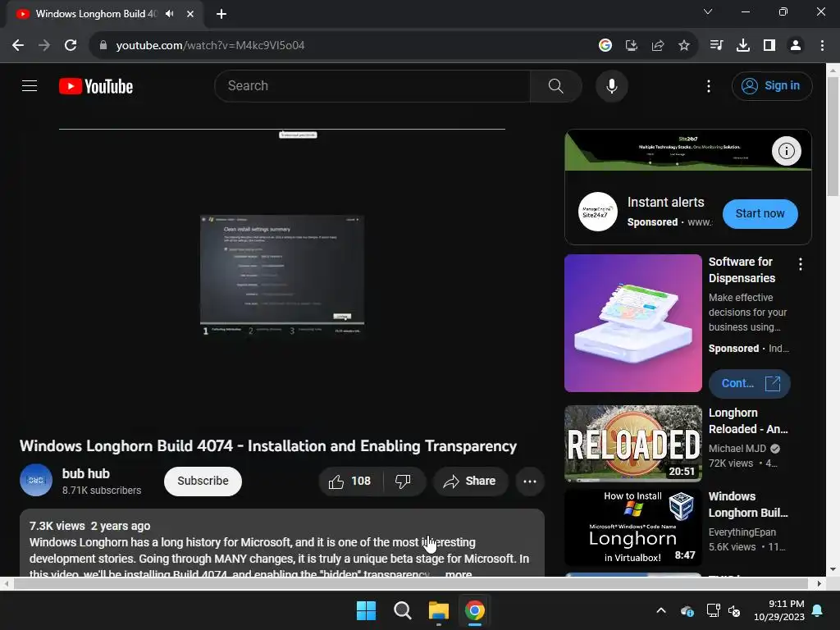Screen dimensions: 840x630
Task: Open the OneDrive tray icon
Action: tap(687, 610)
